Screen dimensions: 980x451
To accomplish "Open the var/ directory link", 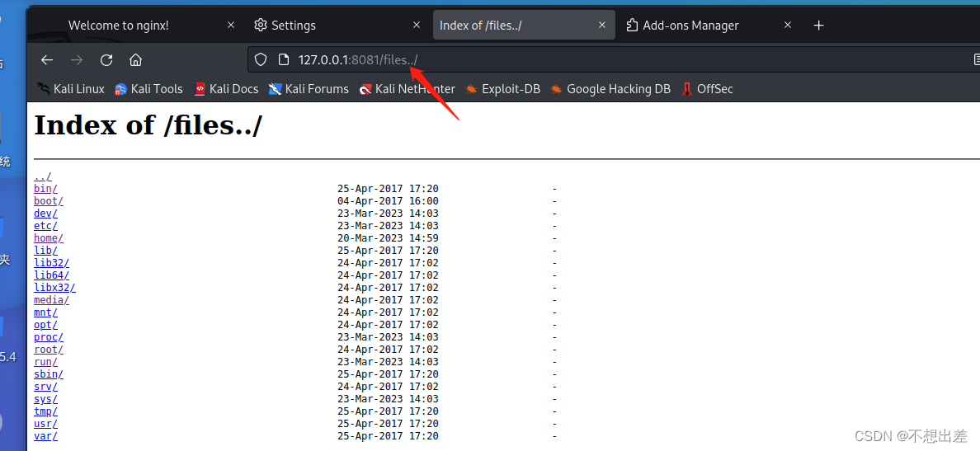I will point(45,436).
